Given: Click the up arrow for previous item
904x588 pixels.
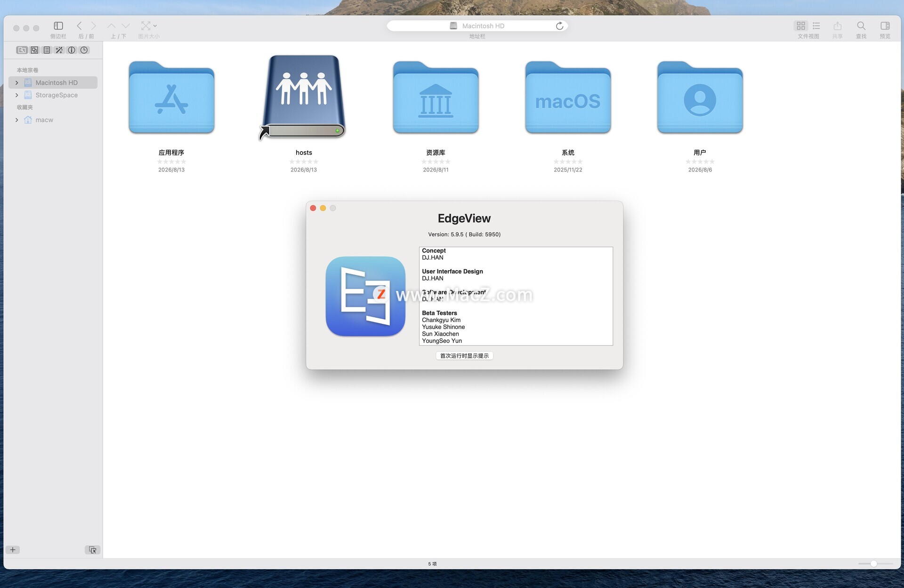Looking at the screenshot, I should tap(111, 26).
